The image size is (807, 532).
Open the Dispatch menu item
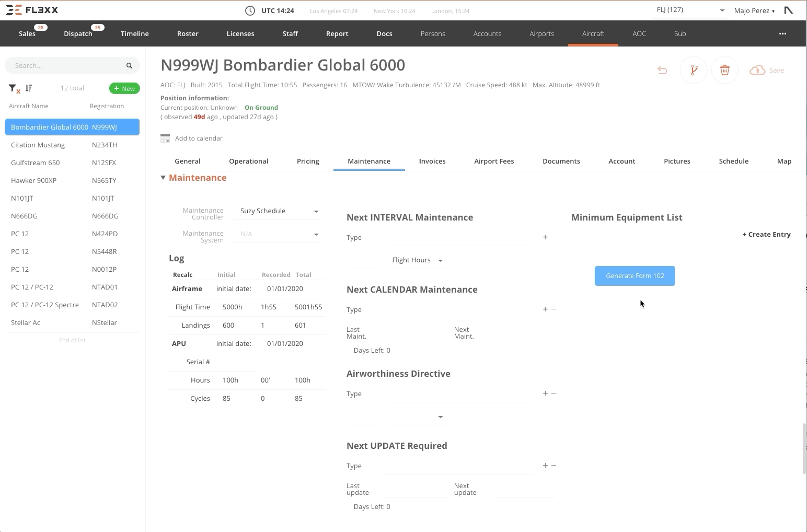coord(78,33)
